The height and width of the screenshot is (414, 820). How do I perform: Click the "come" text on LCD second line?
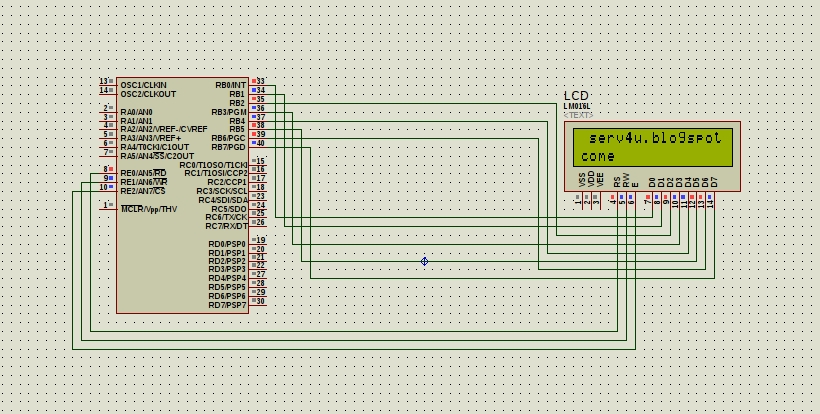(x=597, y=156)
